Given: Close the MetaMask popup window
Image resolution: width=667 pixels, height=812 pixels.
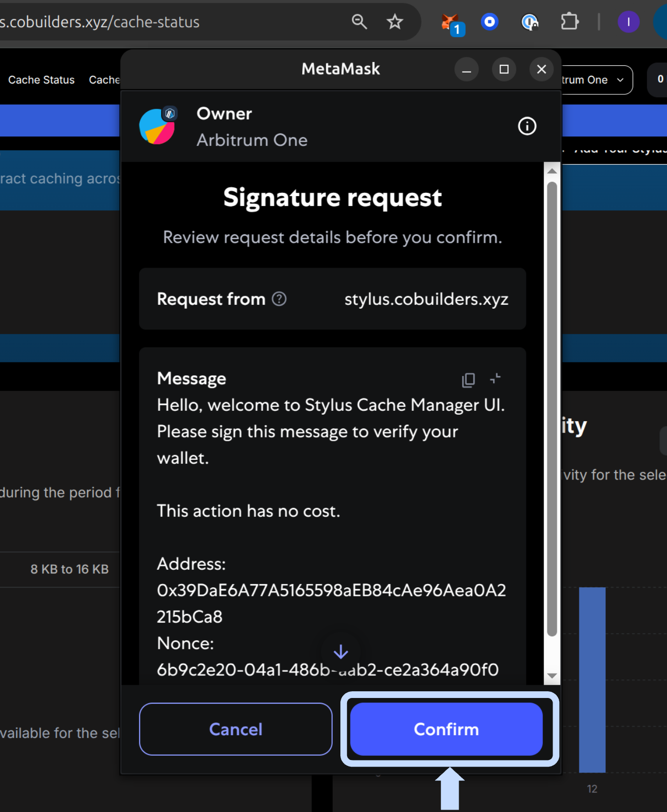Looking at the screenshot, I should point(541,70).
